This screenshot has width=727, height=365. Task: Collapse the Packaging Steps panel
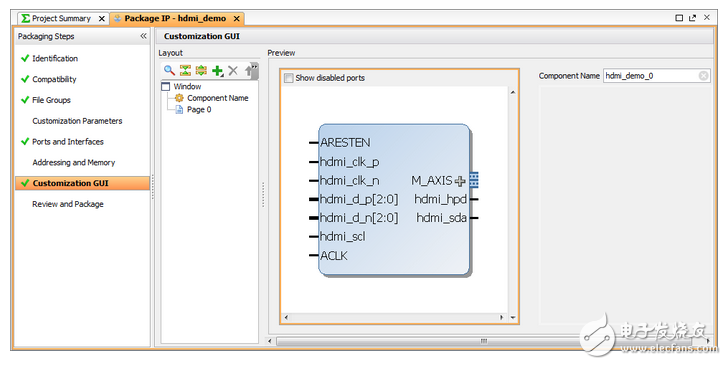tap(143, 36)
